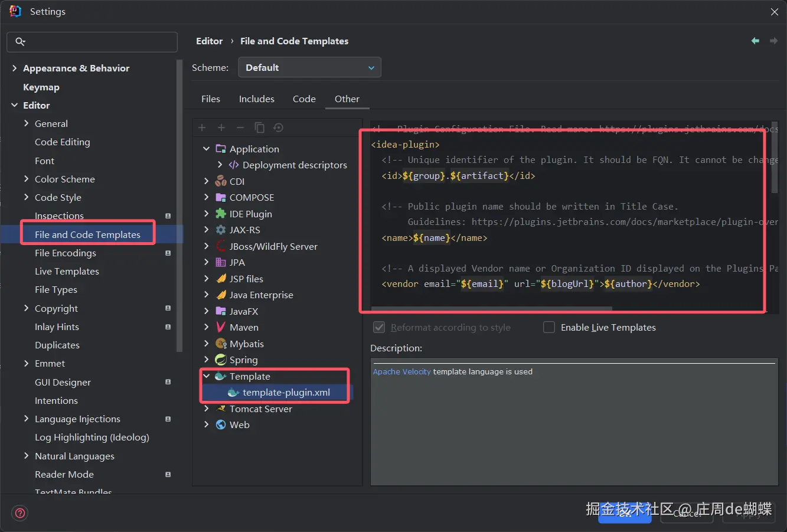Expand the Spring templates group

point(206,360)
